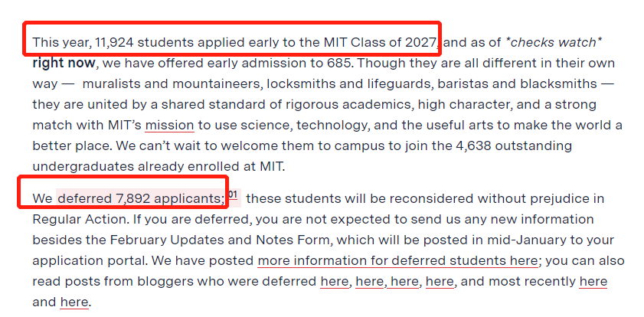
Task: Open third "here" link in blogger list
Action: point(404,282)
